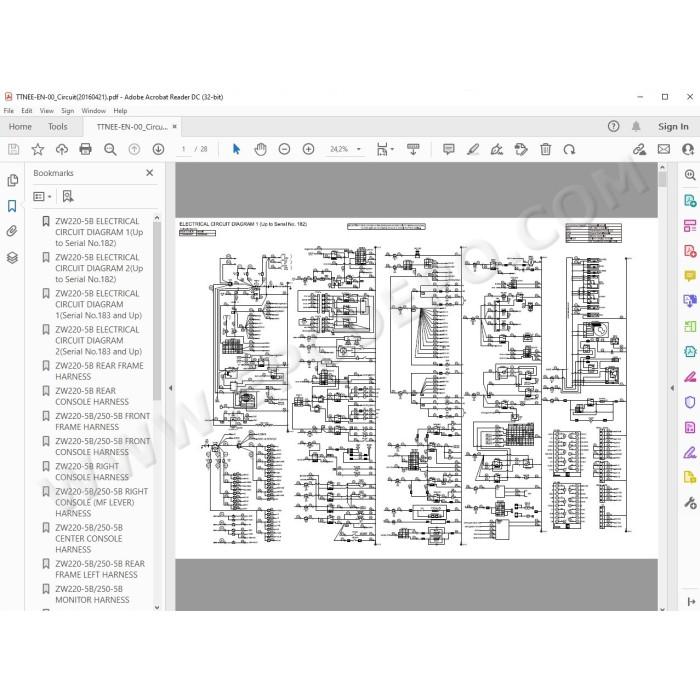Image resolution: width=700 pixels, height=700 pixels.
Task: Open the Window menu
Action: click(93, 110)
